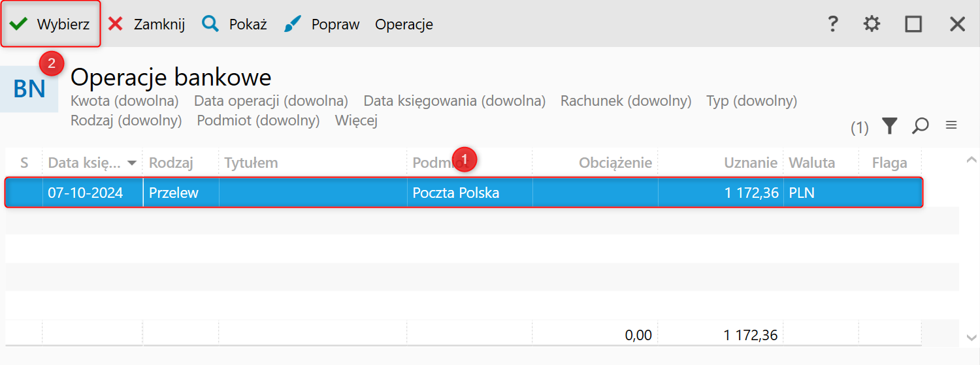The height and width of the screenshot is (365, 980).
Task: Click the Popraw brush button
Action: pos(322,25)
